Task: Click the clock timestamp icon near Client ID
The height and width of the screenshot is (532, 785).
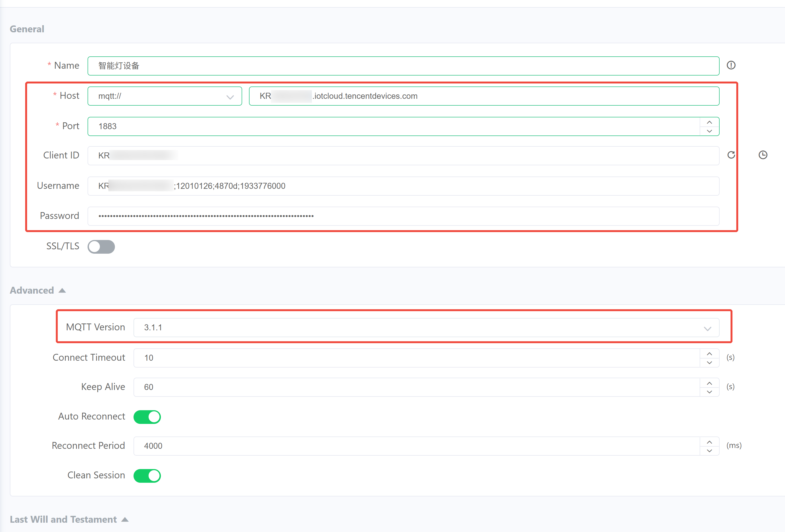Action: coord(763,155)
